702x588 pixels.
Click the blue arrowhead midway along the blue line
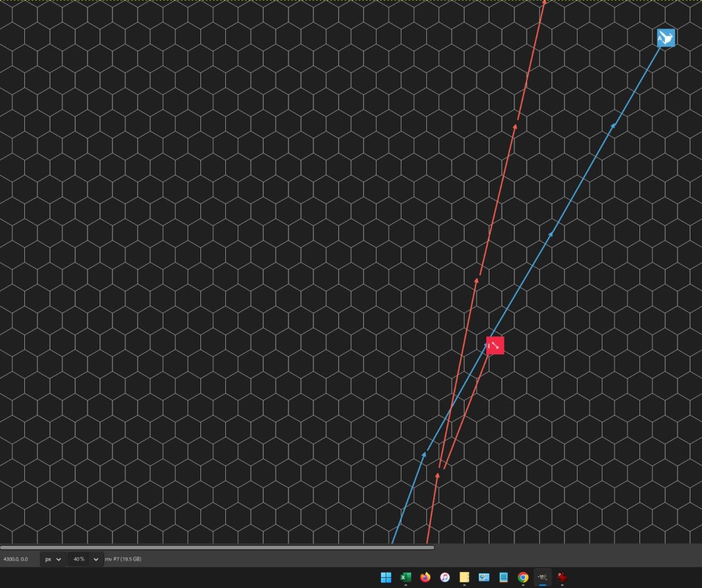[551, 234]
